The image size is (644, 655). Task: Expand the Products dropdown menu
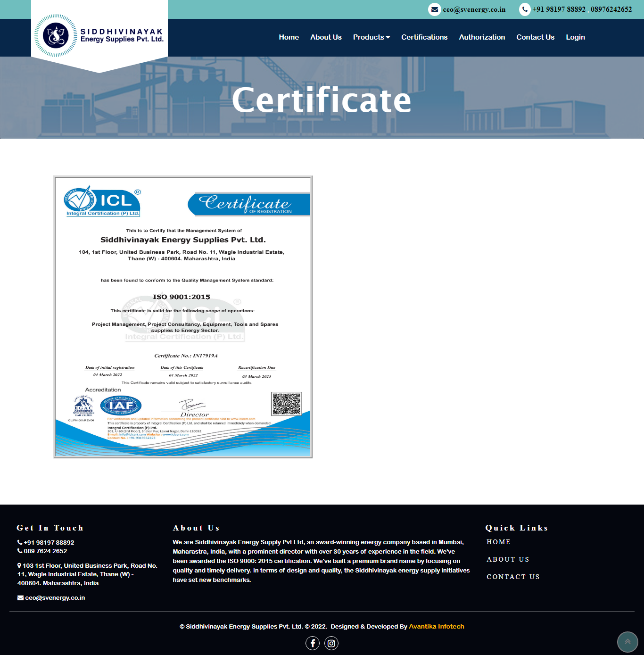click(371, 37)
